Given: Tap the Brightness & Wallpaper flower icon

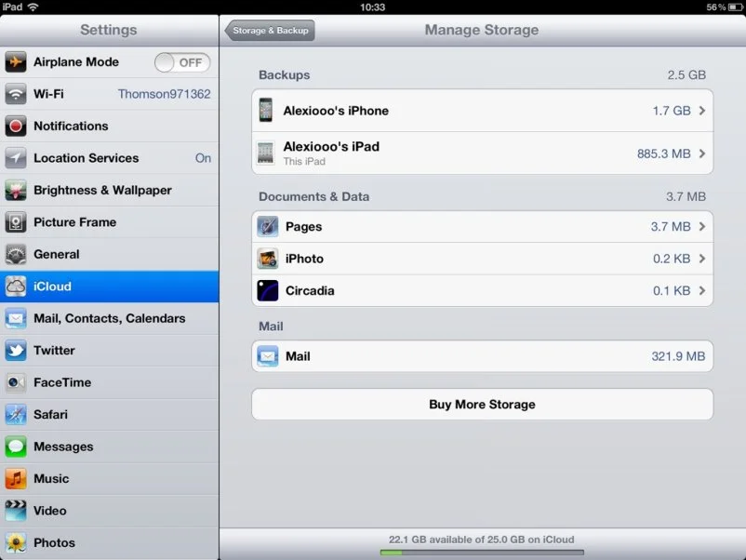Looking at the screenshot, I should pos(16,191).
